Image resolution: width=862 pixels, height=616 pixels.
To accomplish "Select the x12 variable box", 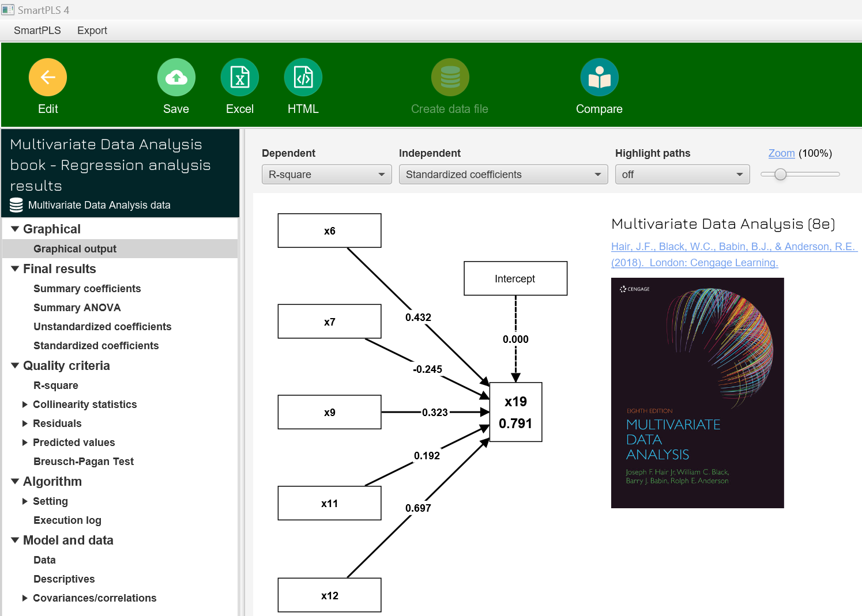I will click(x=330, y=595).
